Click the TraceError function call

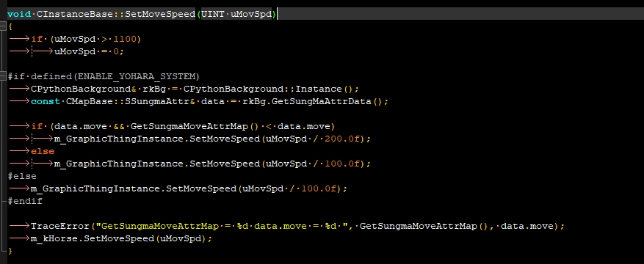tap(60, 227)
